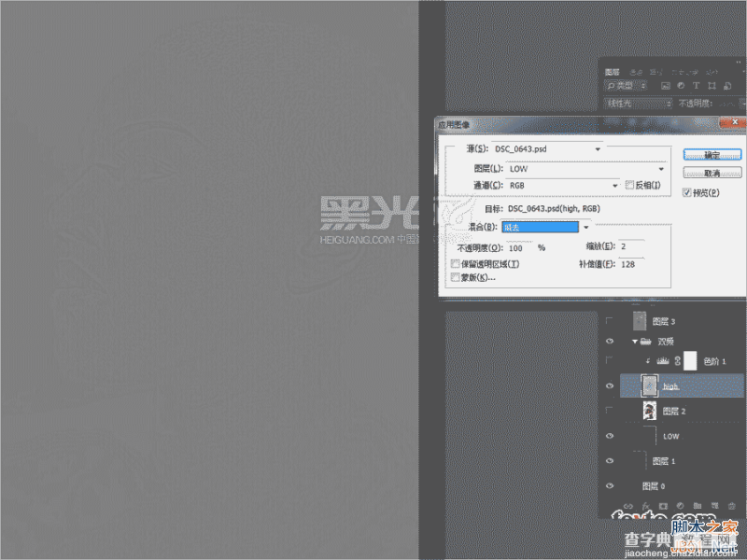Select the layer named LOW
The image size is (747, 560).
[x=670, y=436]
